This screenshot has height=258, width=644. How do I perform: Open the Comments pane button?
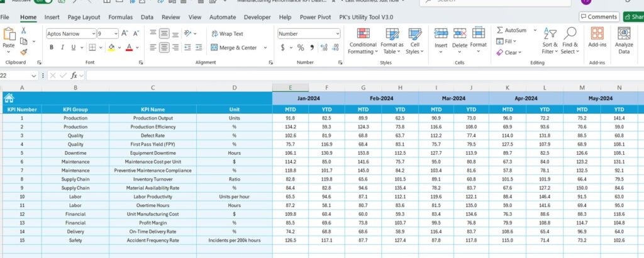point(599,17)
